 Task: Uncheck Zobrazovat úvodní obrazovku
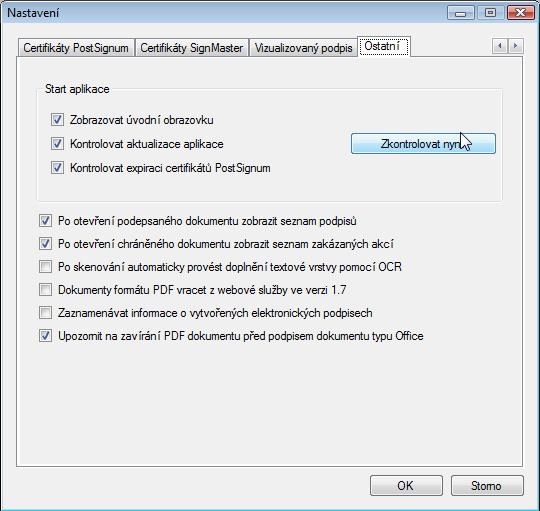[57, 120]
